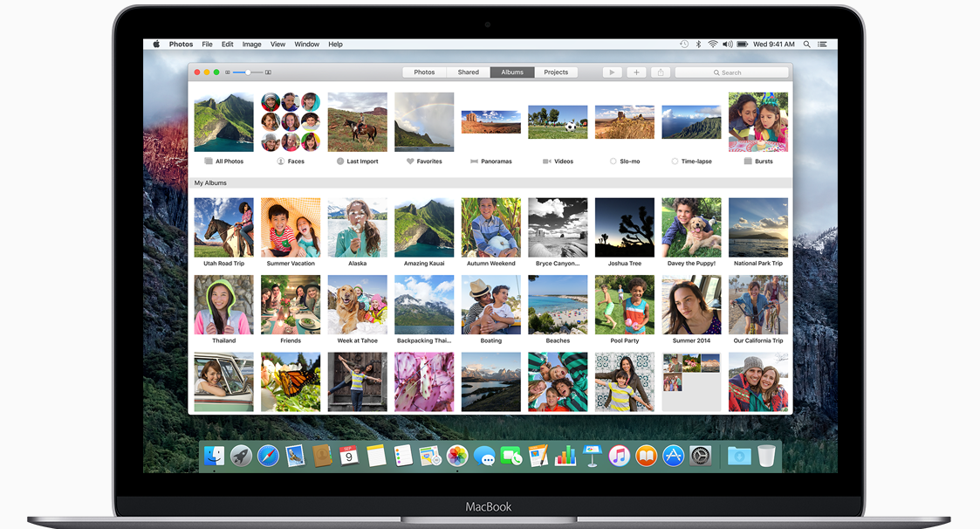Open Calendar icon in dock
The image size is (980, 529).
[x=349, y=456]
